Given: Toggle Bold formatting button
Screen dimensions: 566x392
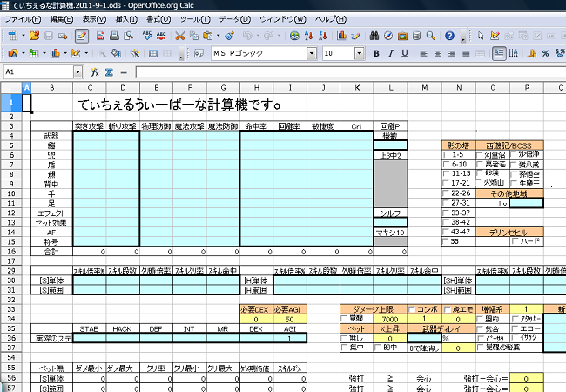Looking at the screenshot, I should pyautogui.click(x=376, y=53).
